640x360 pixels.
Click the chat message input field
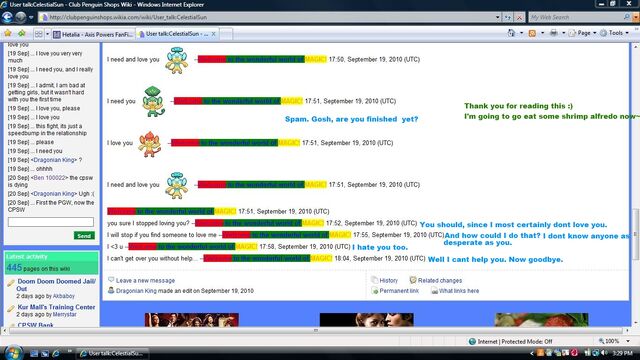pos(51,222)
